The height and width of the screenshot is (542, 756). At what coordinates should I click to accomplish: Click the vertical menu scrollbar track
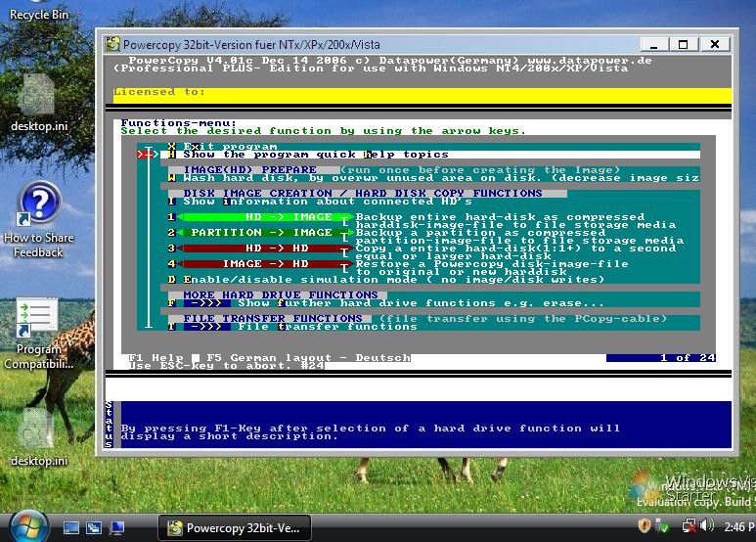(x=149, y=238)
